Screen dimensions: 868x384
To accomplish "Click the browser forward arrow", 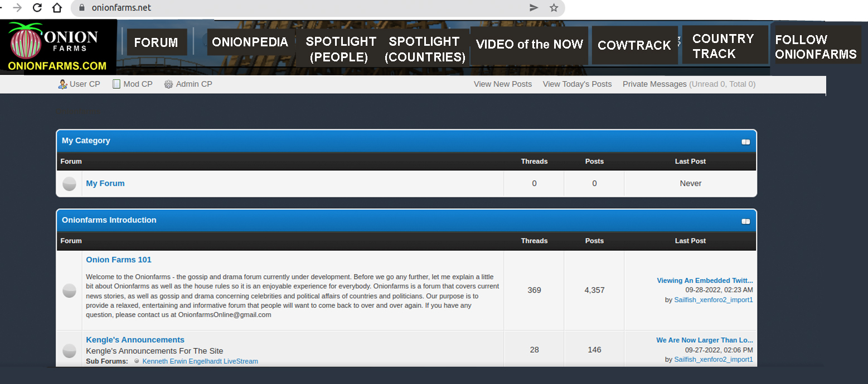I will point(18,8).
